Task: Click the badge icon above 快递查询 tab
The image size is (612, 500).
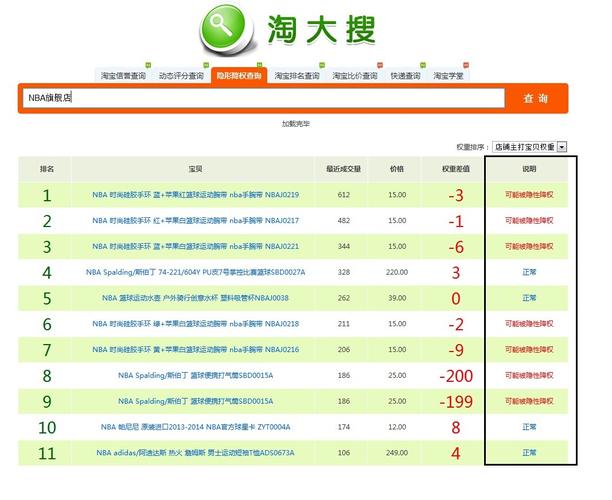Action: pyautogui.click(x=423, y=65)
